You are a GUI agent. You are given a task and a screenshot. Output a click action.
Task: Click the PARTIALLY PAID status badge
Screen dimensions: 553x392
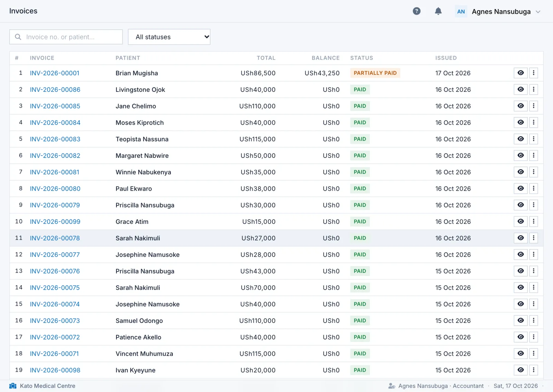coord(375,73)
